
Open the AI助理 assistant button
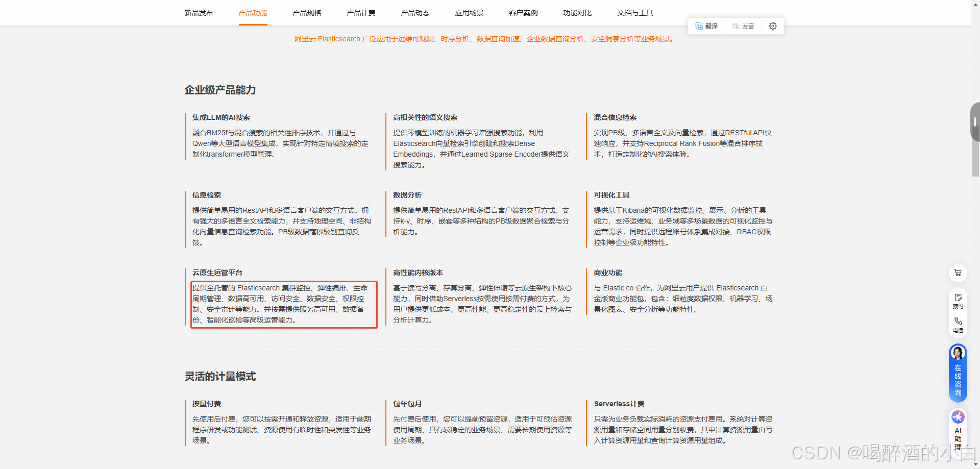[x=958, y=433]
